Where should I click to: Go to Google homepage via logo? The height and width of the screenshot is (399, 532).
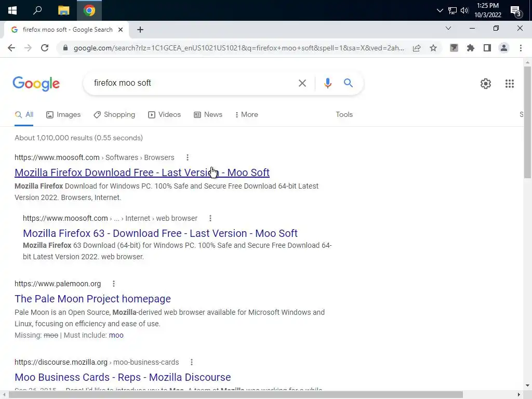click(36, 84)
